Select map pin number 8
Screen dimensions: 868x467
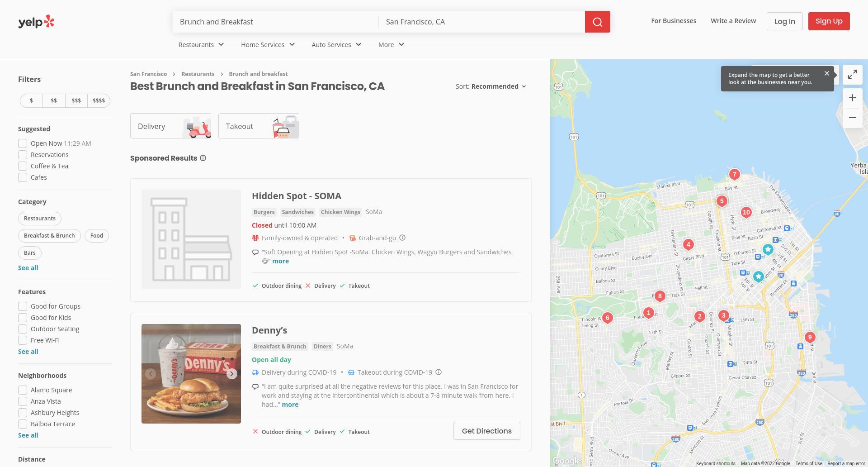(x=660, y=297)
